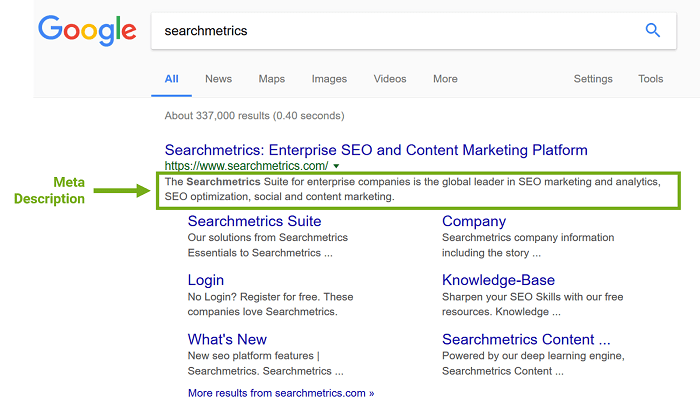700x413 pixels.
Task: Switch to the Maps tab
Action: pos(271,79)
